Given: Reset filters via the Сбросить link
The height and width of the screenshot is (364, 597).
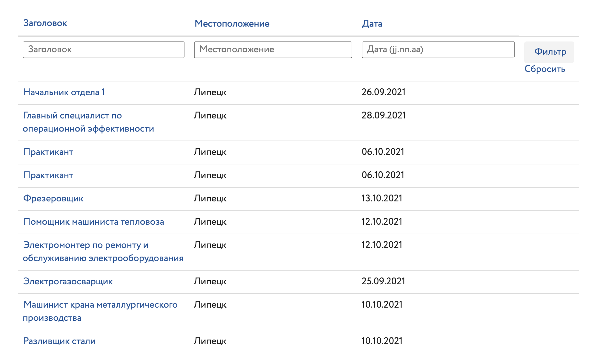Looking at the screenshot, I should [x=545, y=69].
